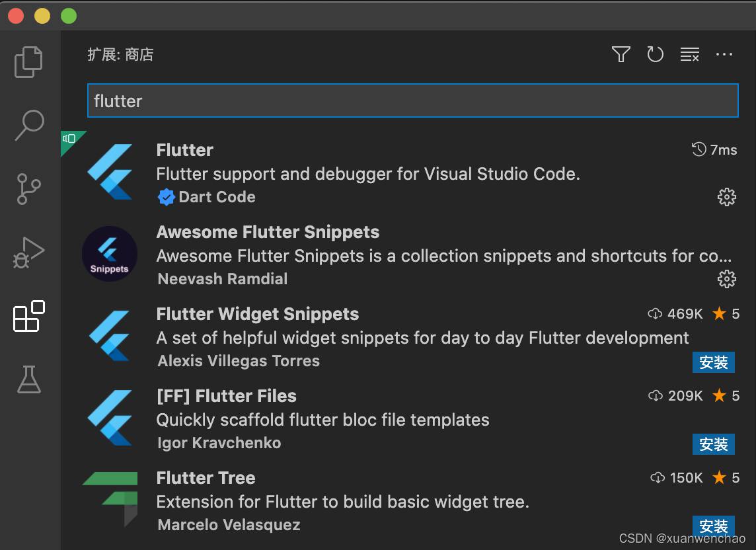Click the 150K download count
Screen dimensions: 756x550
coord(677,478)
